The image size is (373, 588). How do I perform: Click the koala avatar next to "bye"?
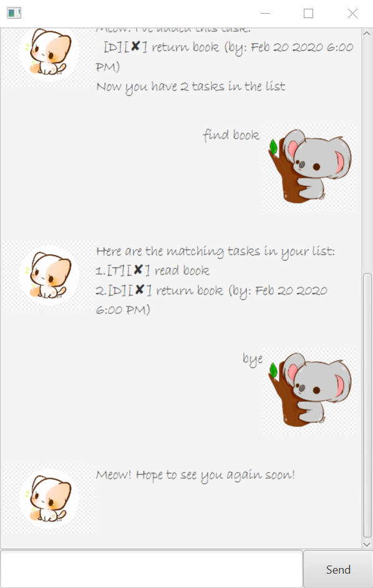point(309,391)
